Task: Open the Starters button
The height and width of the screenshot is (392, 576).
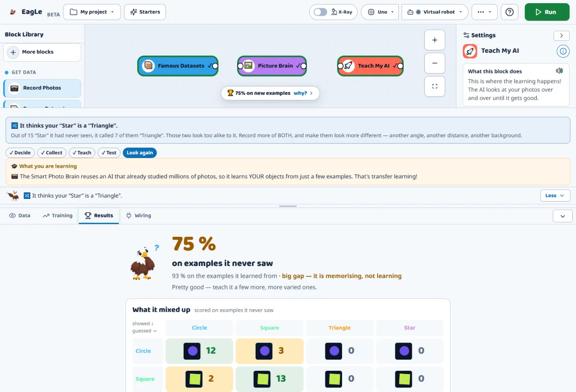Action: [145, 12]
